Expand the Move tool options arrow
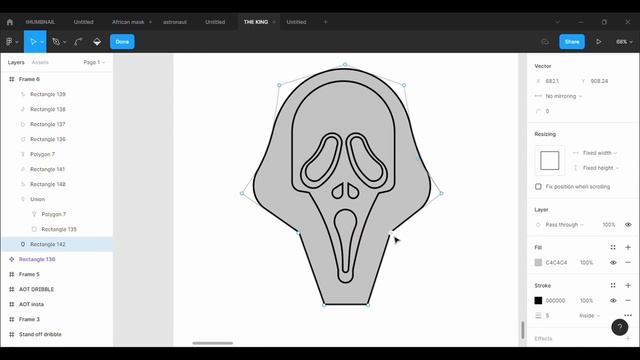The image size is (640, 360). [x=42, y=42]
